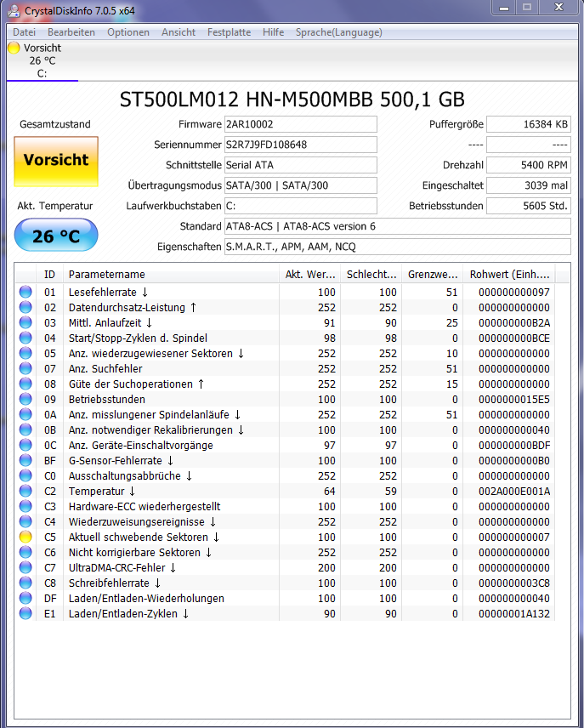Click the status dot for G-Sensor-Fehlerrate
This screenshot has width=584, height=728.
[26, 460]
